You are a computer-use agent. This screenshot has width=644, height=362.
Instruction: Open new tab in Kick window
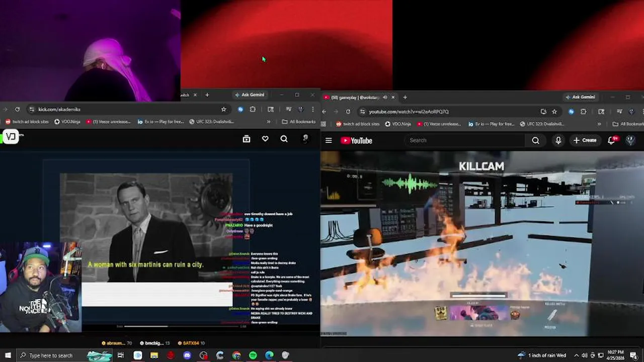point(207,95)
